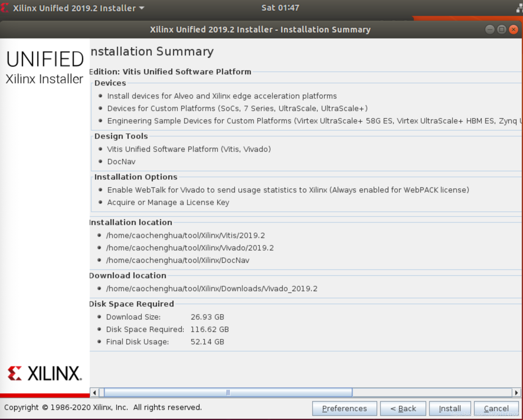The image size is (523, 420).
Task: Click the Xilinx copyright notice text
Action: (x=103, y=407)
